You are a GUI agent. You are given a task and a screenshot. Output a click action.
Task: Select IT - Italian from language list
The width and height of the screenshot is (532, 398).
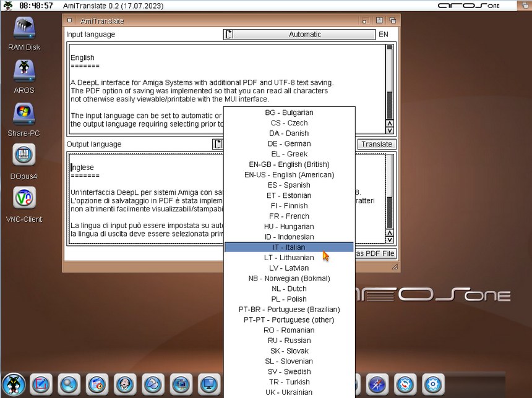(x=289, y=247)
